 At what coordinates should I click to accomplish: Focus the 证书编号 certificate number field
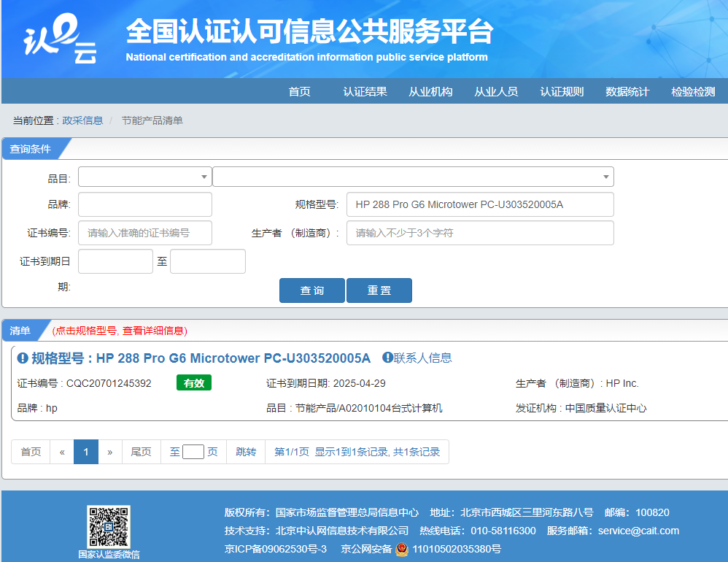tap(145, 233)
